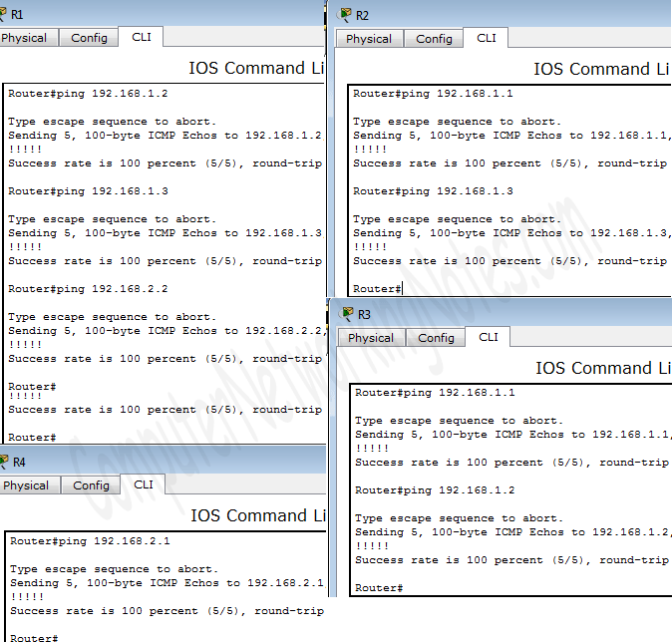Select the CLI tab in R4 window
The width and height of the screenshot is (672, 642).
[x=144, y=484]
